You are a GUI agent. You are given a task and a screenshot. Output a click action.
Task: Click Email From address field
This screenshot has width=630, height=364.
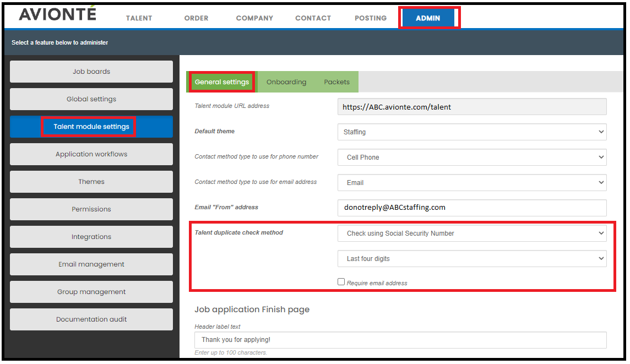pos(472,207)
